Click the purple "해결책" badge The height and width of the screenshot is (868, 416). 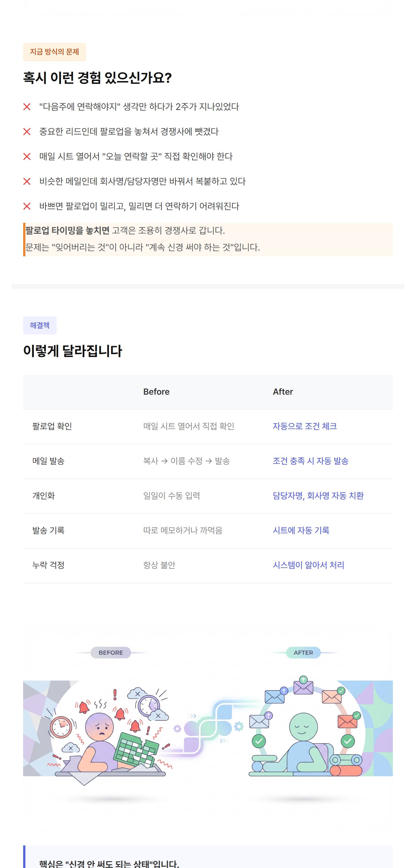pyautogui.click(x=40, y=325)
